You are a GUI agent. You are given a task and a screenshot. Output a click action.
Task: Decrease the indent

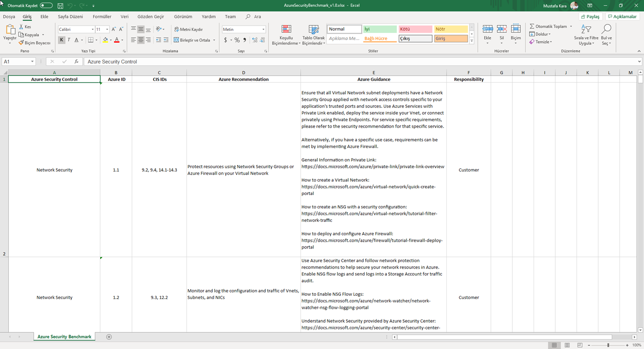tap(159, 40)
